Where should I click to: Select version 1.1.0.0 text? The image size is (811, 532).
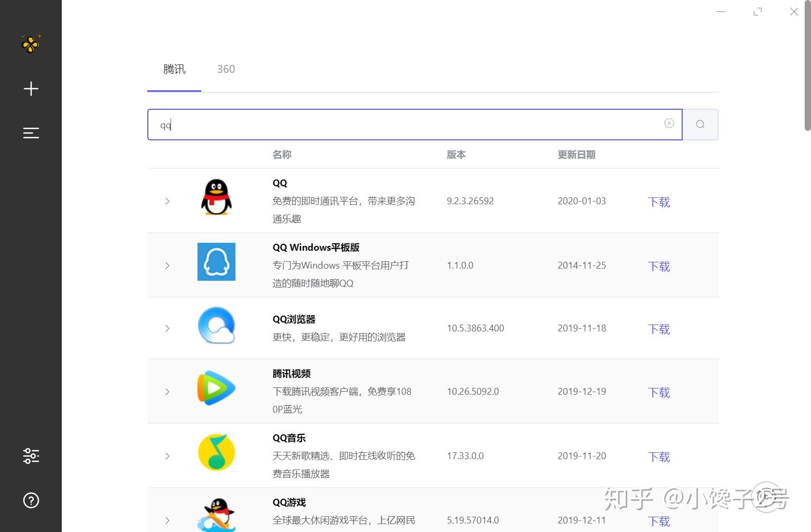point(460,265)
